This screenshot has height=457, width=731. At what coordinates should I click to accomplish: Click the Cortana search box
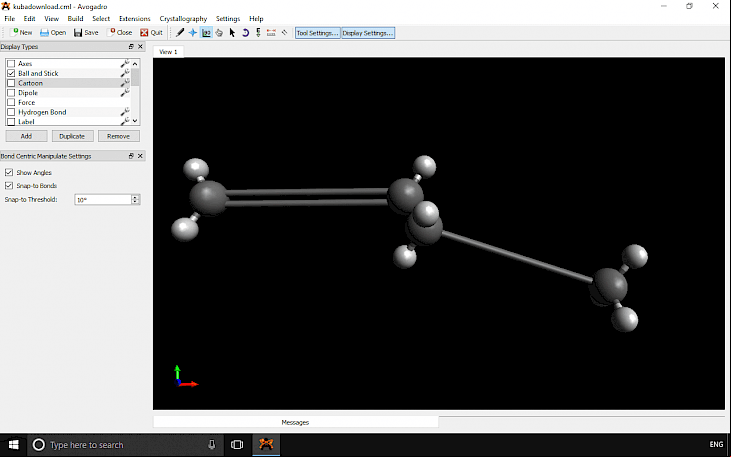pos(125,445)
